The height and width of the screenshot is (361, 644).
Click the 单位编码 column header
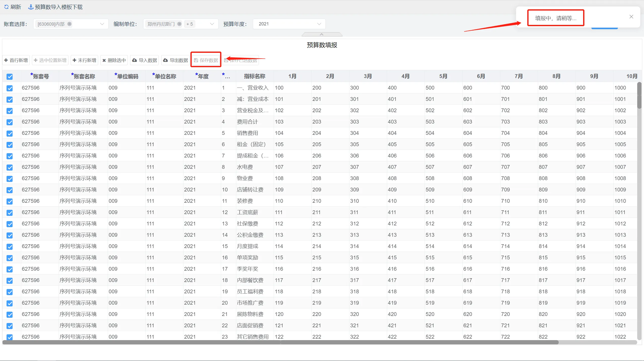coord(127,76)
